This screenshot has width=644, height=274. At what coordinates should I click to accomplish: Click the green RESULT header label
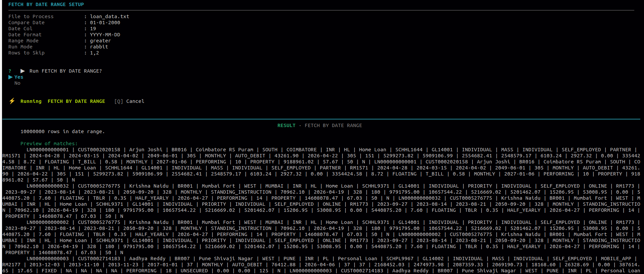287,125
